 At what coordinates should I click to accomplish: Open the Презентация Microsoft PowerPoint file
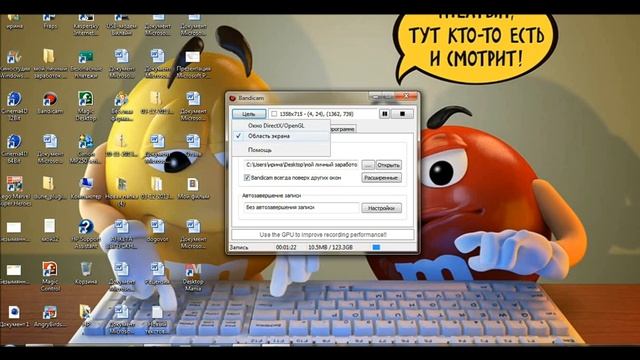(193, 64)
